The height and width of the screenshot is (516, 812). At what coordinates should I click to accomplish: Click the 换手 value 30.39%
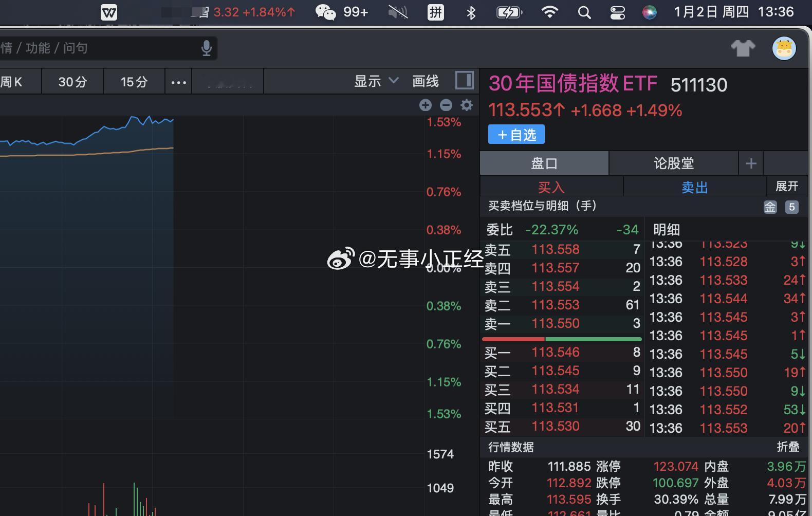click(676, 499)
